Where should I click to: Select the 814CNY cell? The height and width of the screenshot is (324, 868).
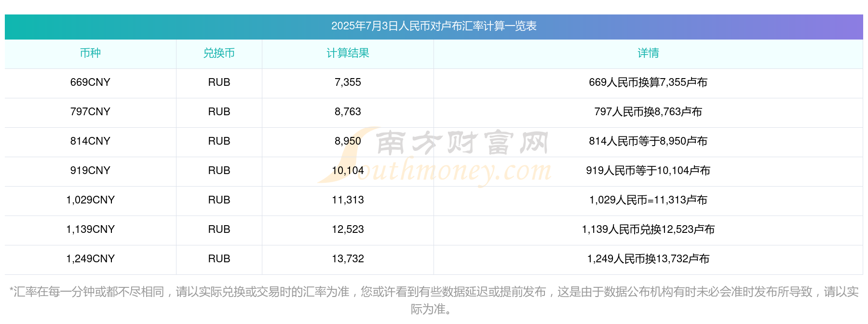click(x=90, y=141)
